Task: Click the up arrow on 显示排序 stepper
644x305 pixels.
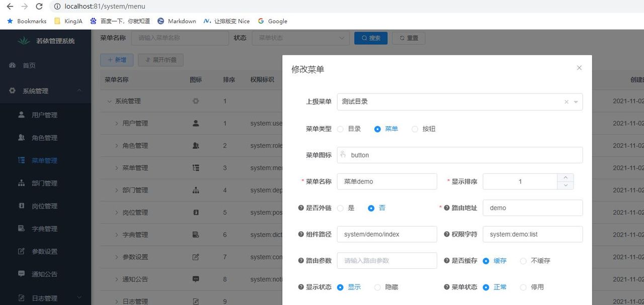Action: pos(565,177)
